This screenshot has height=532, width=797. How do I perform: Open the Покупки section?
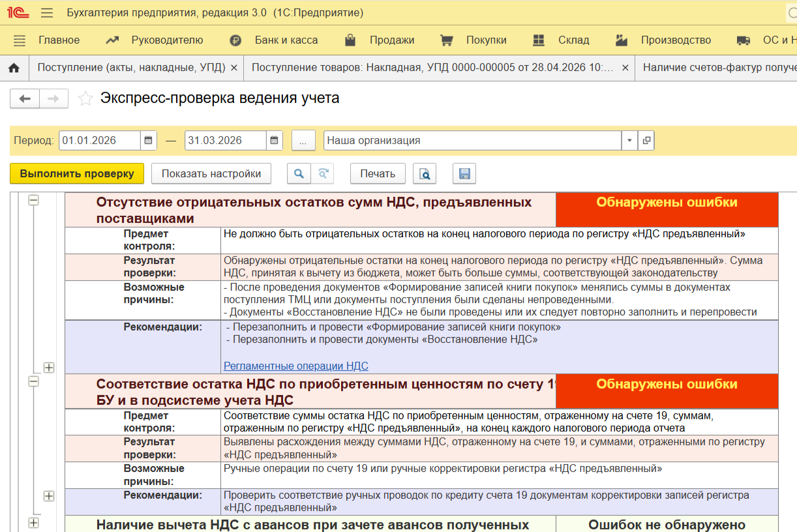[487, 40]
